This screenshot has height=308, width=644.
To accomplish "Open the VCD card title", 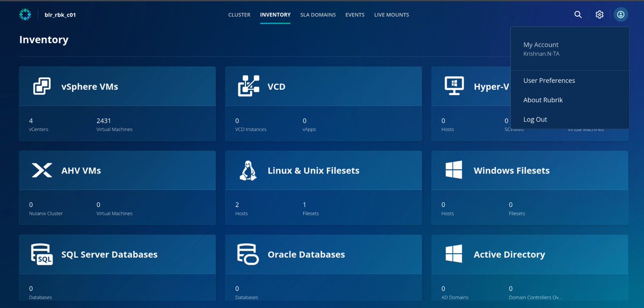I will click(276, 87).
